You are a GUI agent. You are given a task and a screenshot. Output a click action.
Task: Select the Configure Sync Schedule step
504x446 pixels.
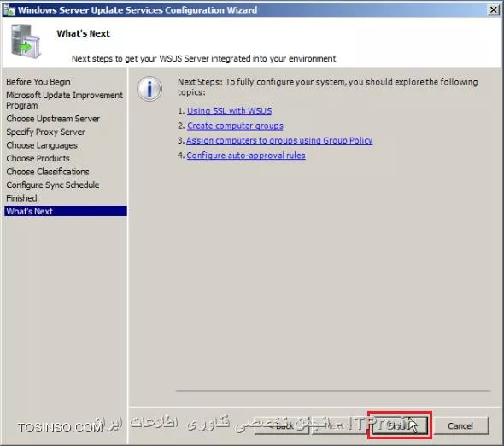point(53,185)
